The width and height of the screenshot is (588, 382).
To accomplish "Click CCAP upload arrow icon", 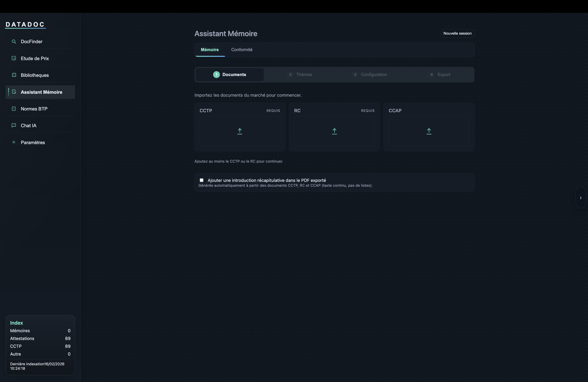I will click(x=429, y=131).
